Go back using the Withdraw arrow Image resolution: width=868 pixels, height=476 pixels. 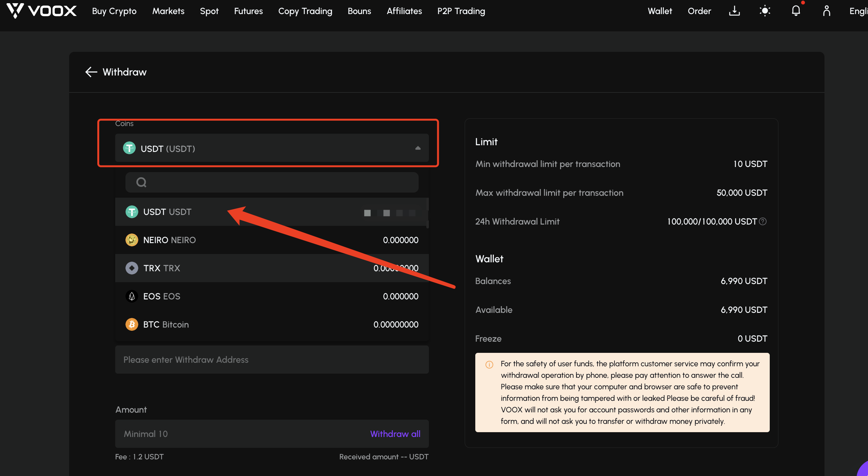click(91, 72)
